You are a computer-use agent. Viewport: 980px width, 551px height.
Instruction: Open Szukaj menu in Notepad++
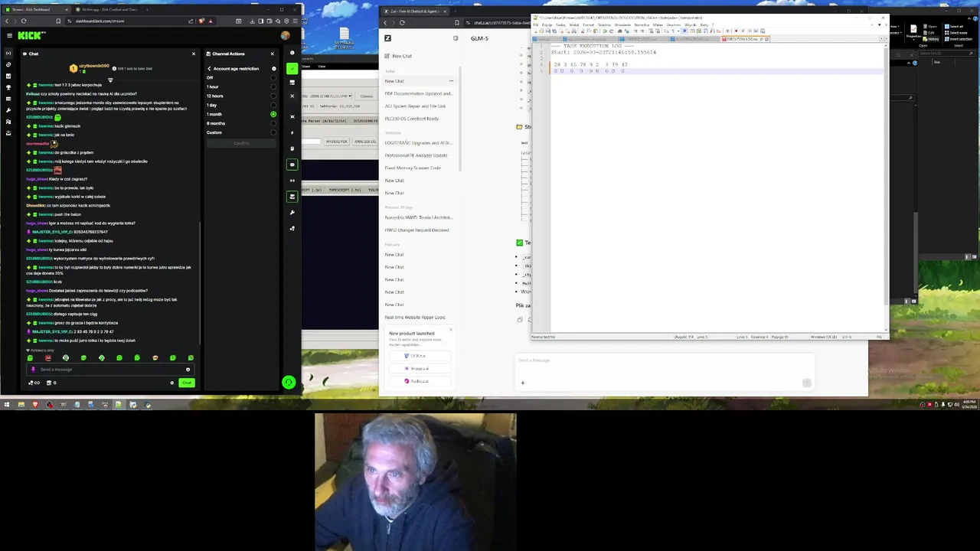tap(561, 24)
